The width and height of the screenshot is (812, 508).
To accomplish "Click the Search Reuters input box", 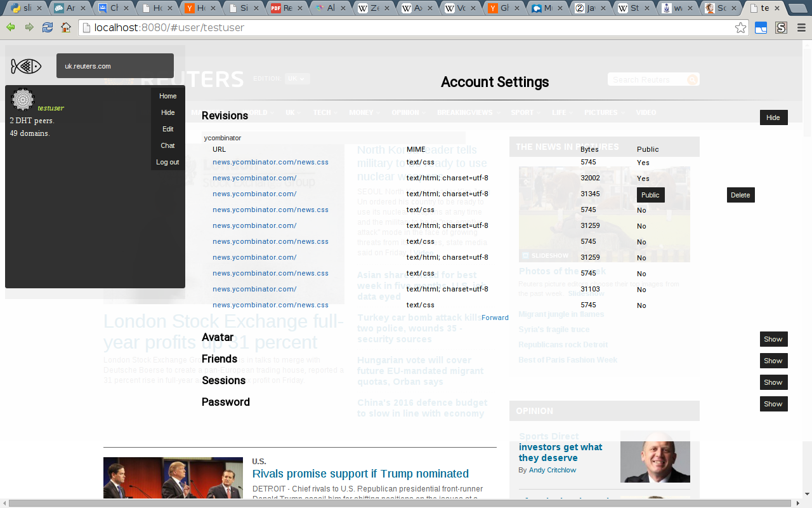I will tap(647, 79).
